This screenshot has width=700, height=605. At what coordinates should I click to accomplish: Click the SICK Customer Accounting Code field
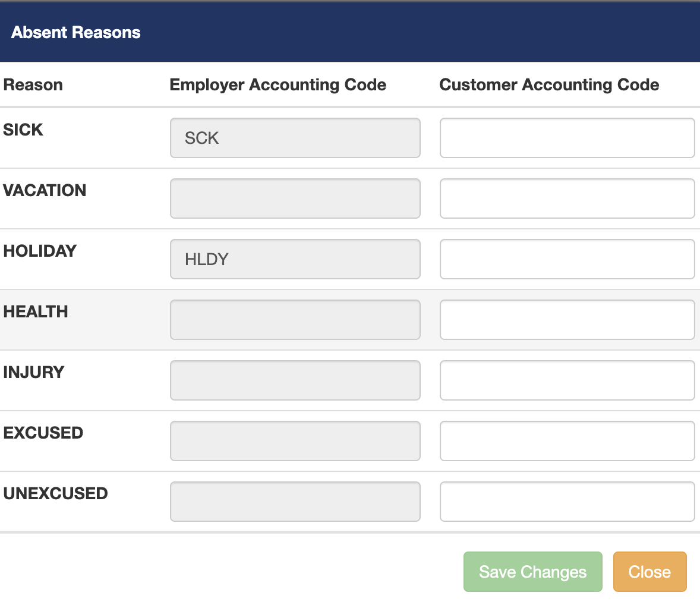coord(566,137)
